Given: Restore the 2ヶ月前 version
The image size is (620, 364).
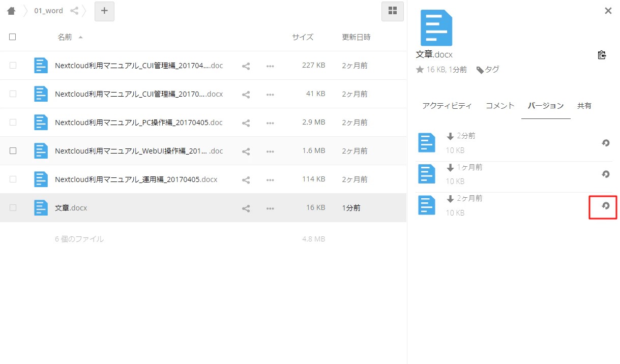Looking at the screenshot, I should pyautogui.click(x=605, y=206).
